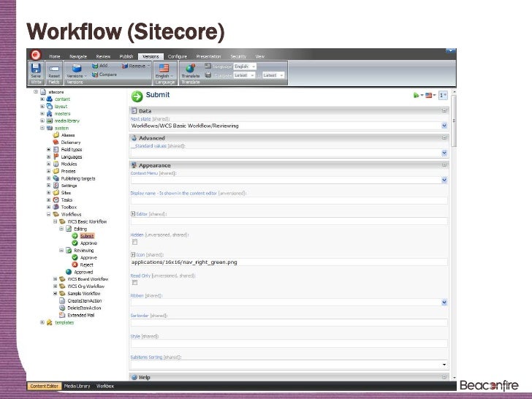Click the Extended Mail icon in tree

click(62, 315)
